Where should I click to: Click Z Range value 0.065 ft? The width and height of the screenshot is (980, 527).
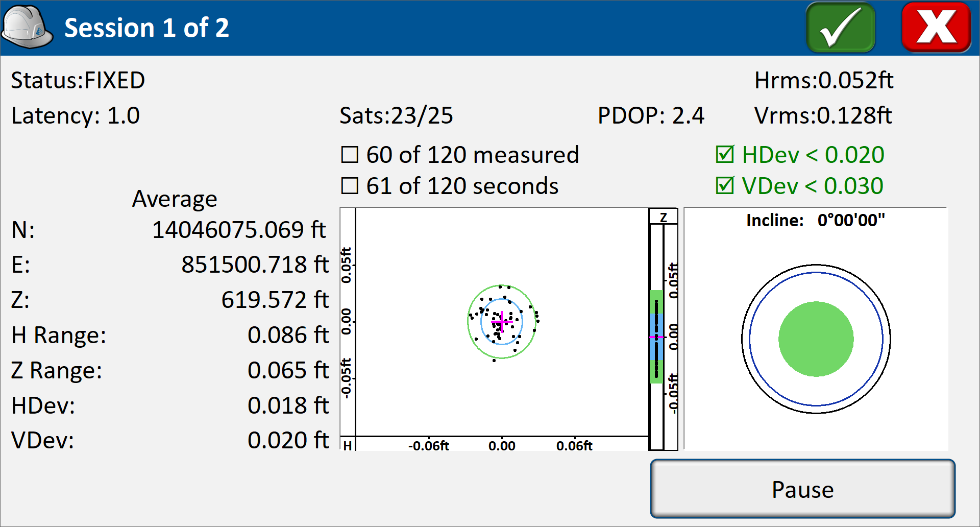coord(288,371)
